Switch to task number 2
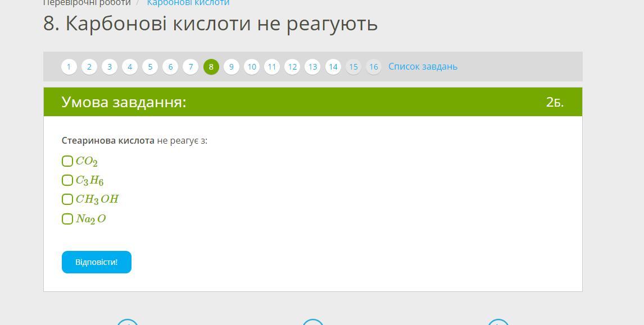This screenshot has width=644, height=325. 89,67
